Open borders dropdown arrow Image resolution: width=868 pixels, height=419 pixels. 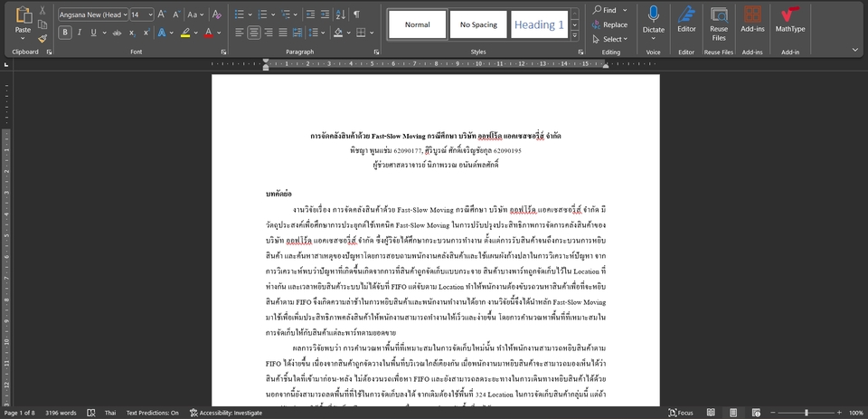tap(372, 33)
